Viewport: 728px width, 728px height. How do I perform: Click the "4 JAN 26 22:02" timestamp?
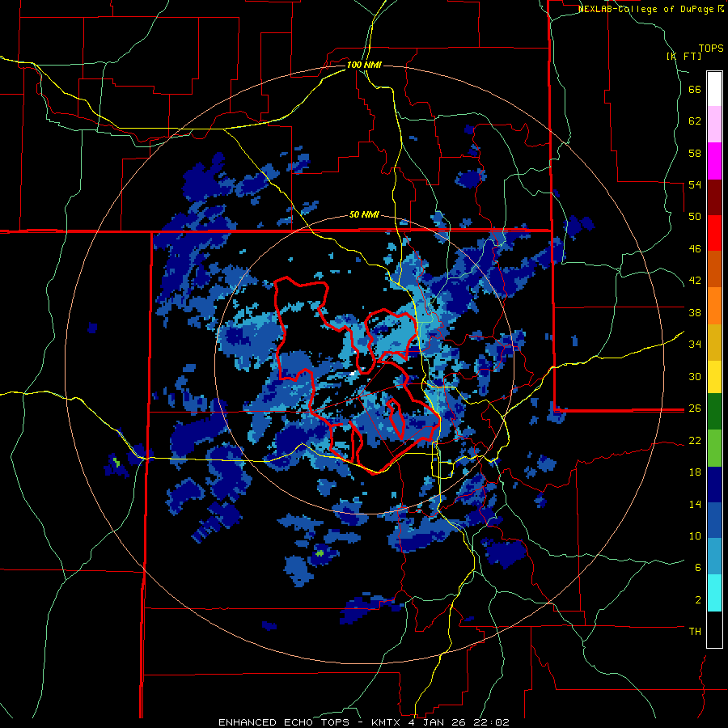tap(458, 722)
